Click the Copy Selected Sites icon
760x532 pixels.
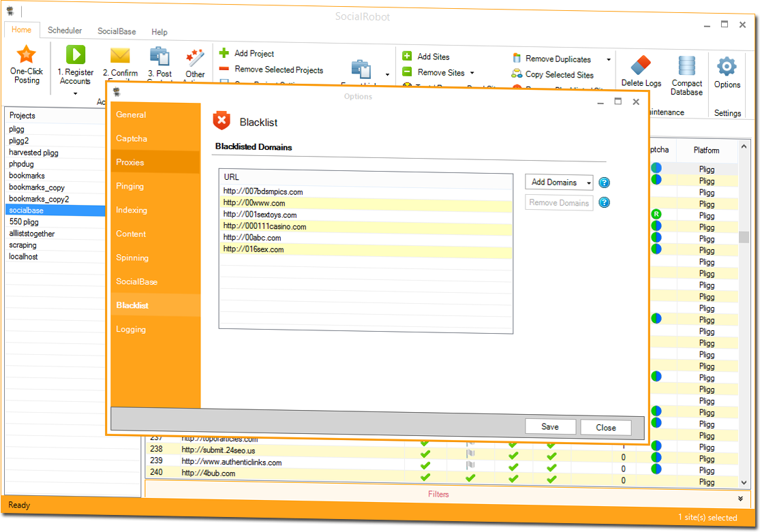(x=517, y=74)
